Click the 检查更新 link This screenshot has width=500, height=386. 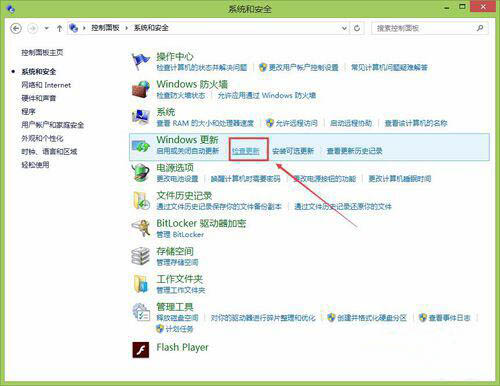click(x=246, y=151)
